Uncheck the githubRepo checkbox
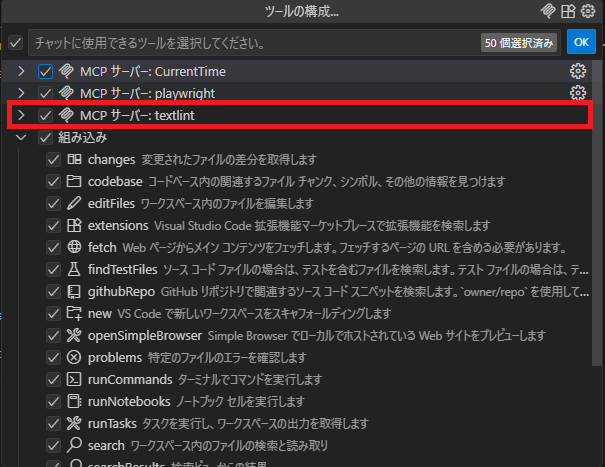Screen dimensions: 605x467 tap(53, 291)
